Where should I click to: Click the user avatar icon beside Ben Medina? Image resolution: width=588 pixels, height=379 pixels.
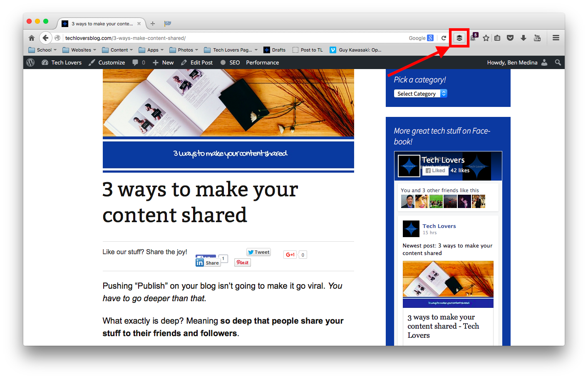544,62
